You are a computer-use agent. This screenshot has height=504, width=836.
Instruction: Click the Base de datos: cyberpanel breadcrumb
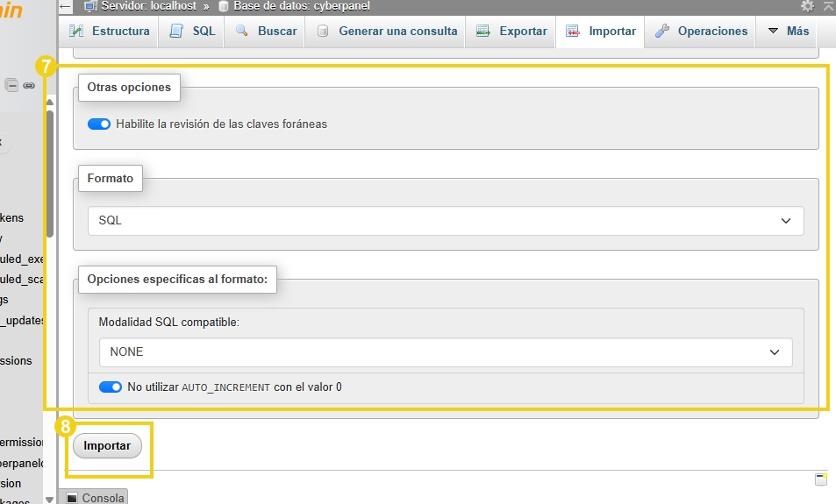coord(302,6)
